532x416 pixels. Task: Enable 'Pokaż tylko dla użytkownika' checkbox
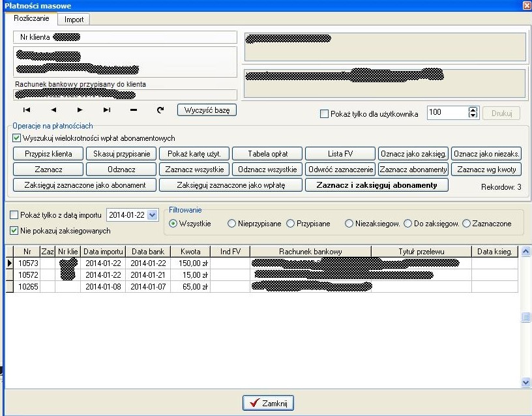pos(325,113)
